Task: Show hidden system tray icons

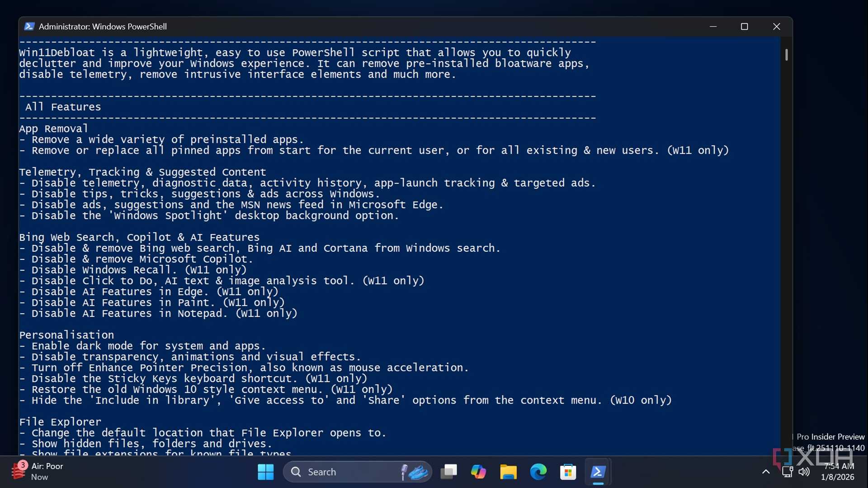Action: pyautogui.click(x=766, y=472)
